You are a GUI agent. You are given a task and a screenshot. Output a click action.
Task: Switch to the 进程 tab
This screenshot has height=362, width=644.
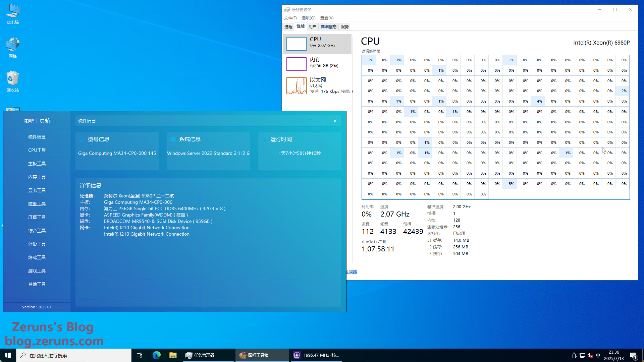click(288, 27)
